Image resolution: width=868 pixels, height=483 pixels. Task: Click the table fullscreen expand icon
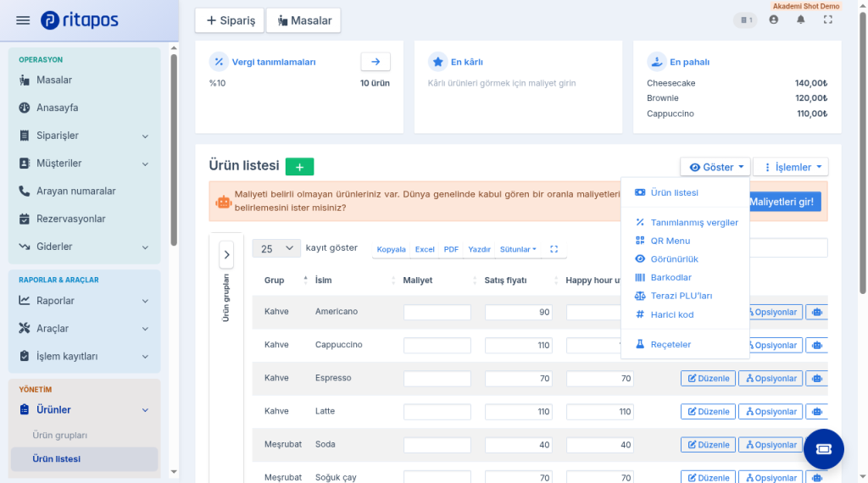554,249
